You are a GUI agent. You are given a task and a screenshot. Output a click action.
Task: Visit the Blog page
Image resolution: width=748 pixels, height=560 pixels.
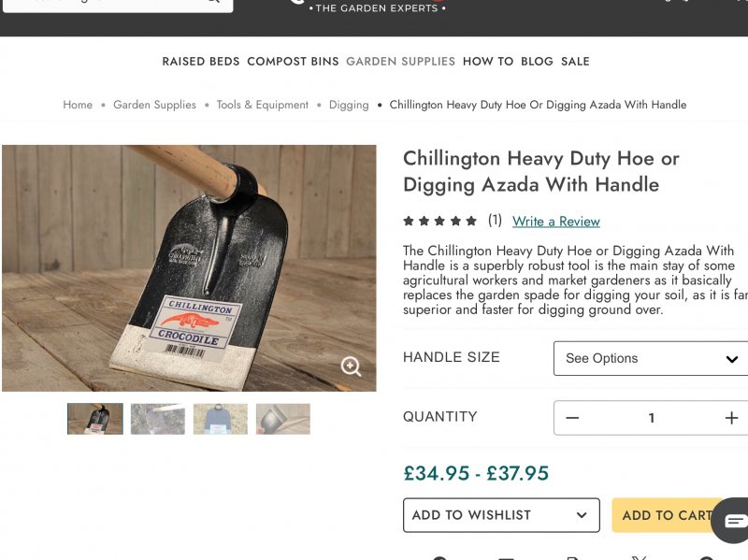click(x=537, y=62)
